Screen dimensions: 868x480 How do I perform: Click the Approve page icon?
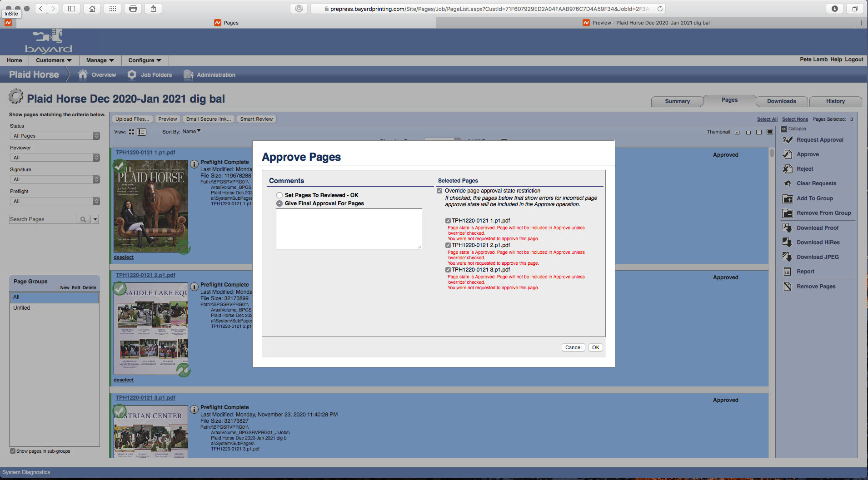click(x=787, y=154)
